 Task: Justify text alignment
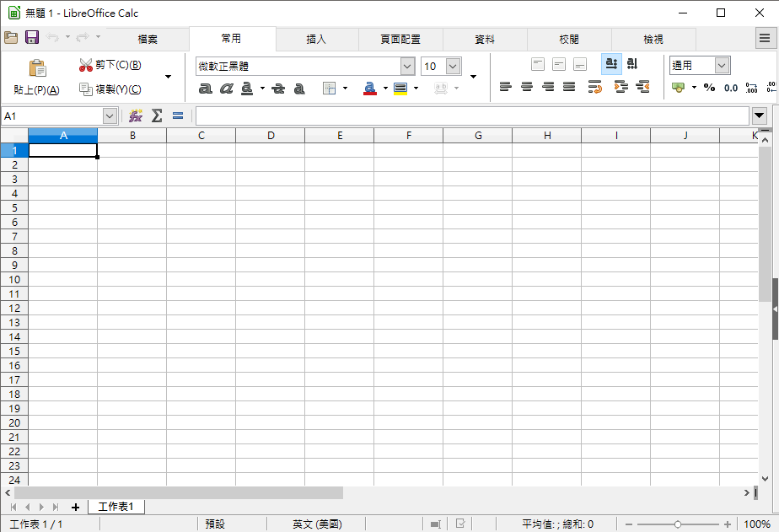click(x=569, y=88)
